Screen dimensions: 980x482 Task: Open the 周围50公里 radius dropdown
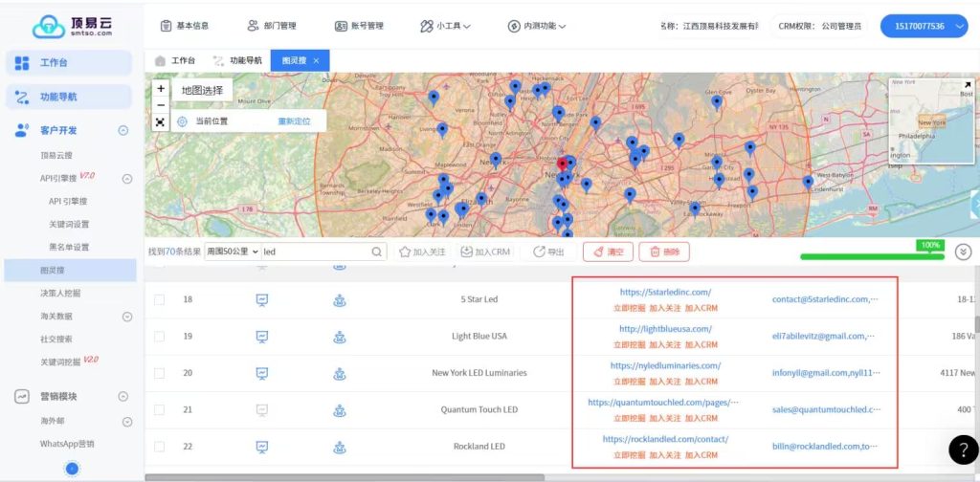[232, 252]
